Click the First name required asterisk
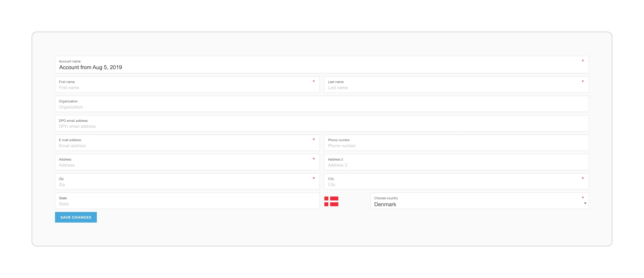 pyautogui.click(x=314, y=82)
